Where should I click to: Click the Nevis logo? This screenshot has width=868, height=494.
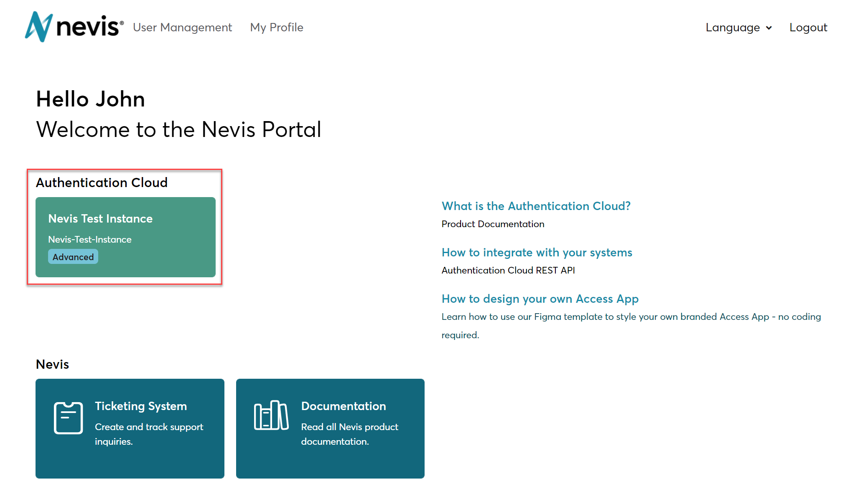click(74, 27)
